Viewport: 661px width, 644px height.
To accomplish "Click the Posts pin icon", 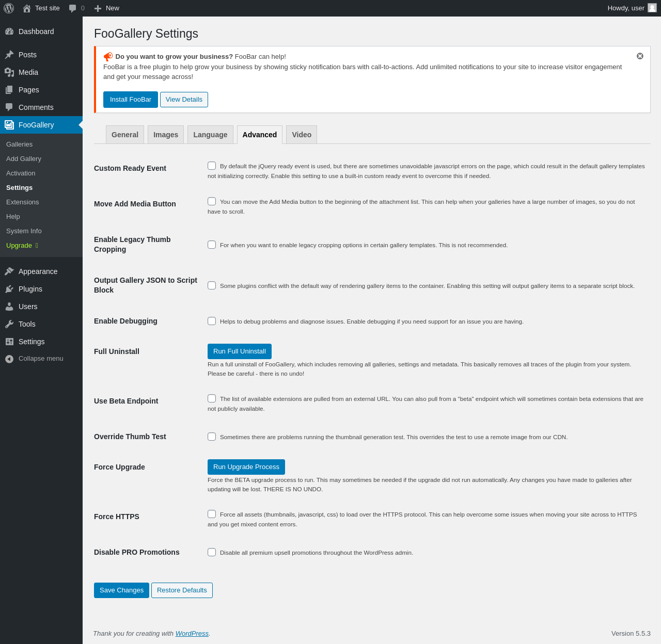I will click(x=9, y=55).
